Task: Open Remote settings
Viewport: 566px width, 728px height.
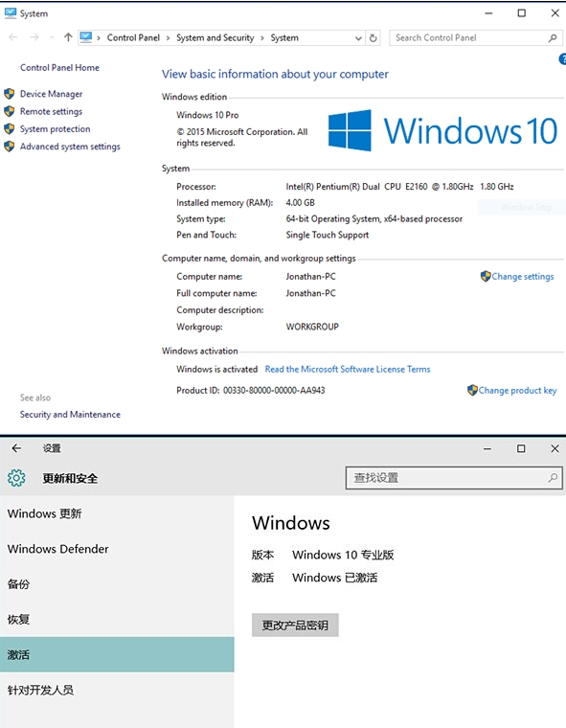Action: [x=51, y=111]
